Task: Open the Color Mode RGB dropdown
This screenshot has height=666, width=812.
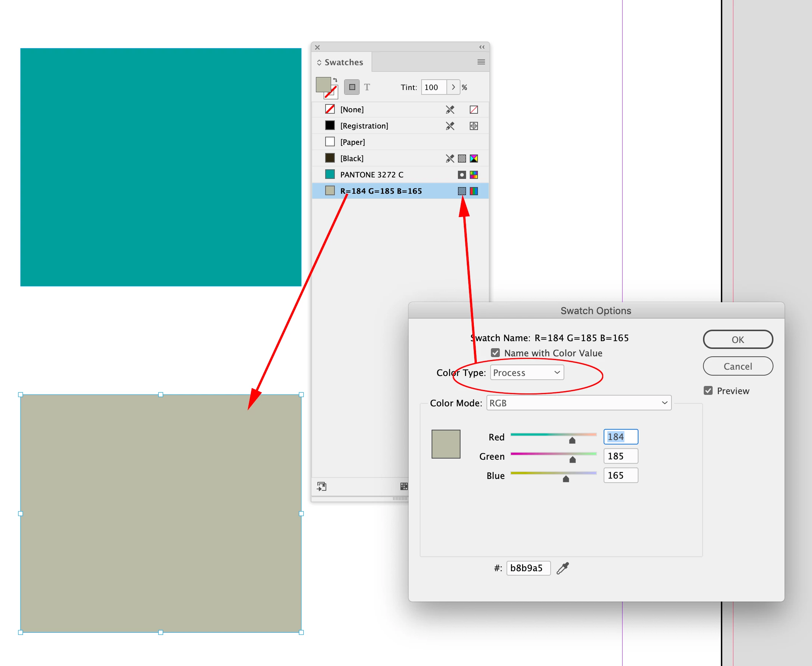Action: (578, 403)
